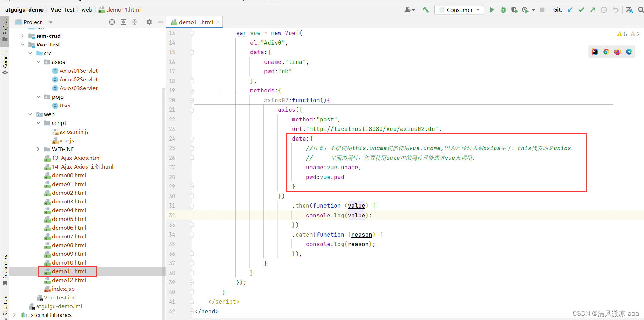The image size is (644, 320).
Task: Click the Stop process square icon
Action: tap(542, 10)
